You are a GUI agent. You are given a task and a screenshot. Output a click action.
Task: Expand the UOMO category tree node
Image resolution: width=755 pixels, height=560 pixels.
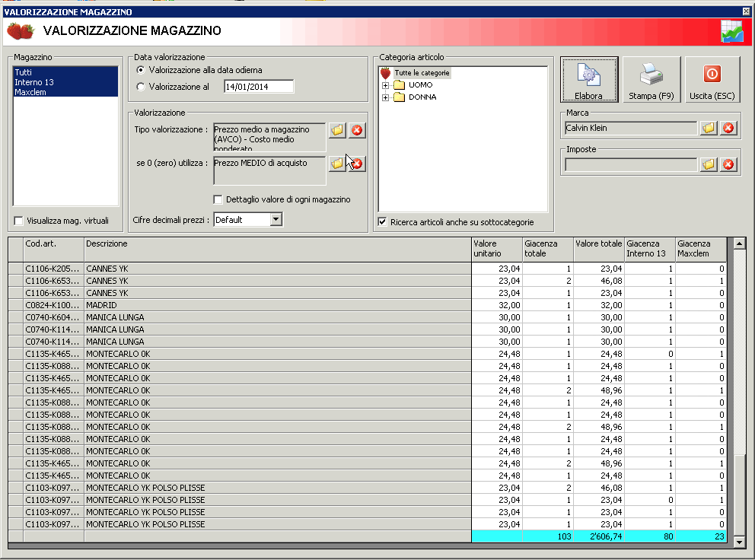click(x=385, y=85)
